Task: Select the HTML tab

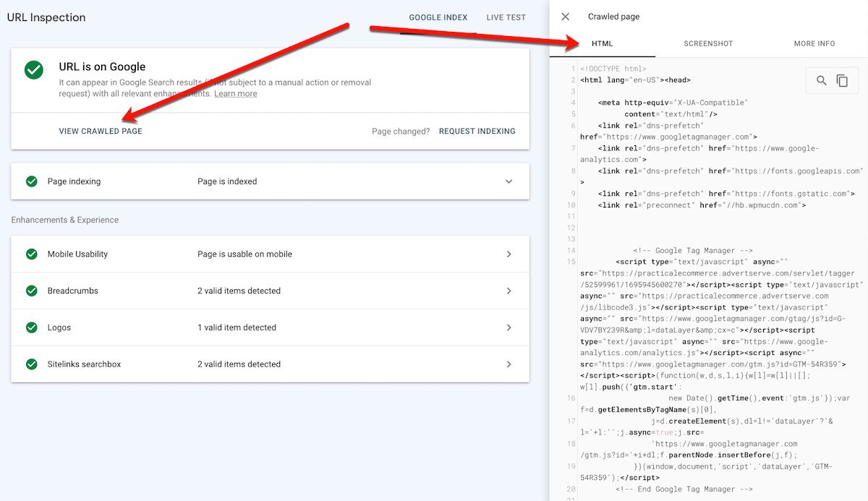Action: (603, 43)
